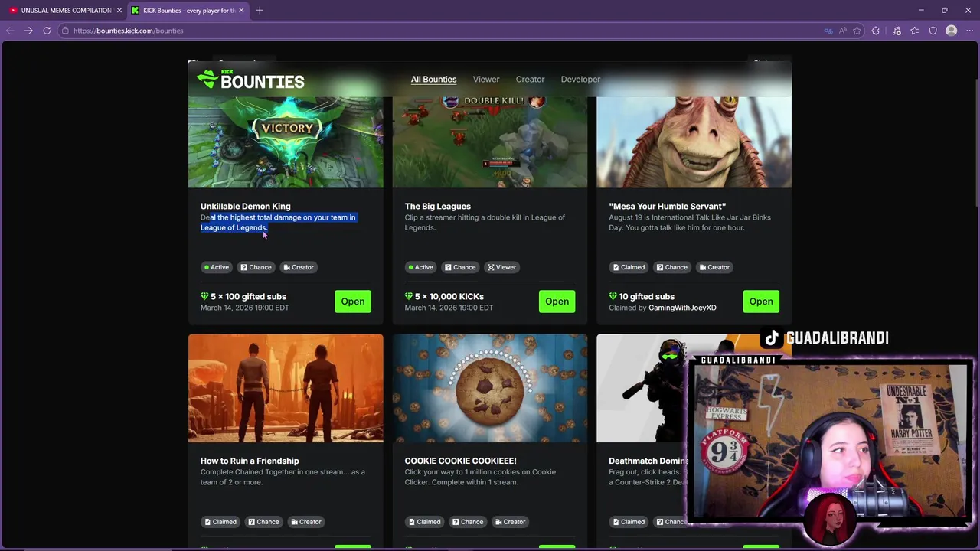Click the "Mesa Your Humble Servant" title
The width and height of the screenshot is (980, 551).
667,206
